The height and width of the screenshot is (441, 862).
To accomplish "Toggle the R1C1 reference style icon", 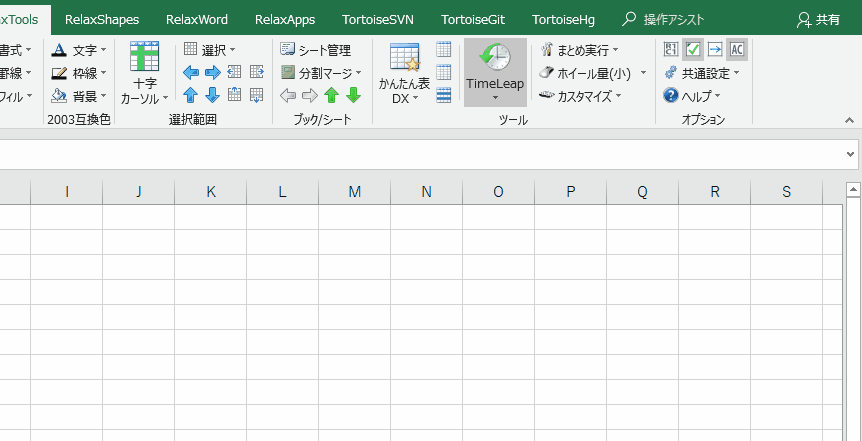I will (x=671, y=49).
